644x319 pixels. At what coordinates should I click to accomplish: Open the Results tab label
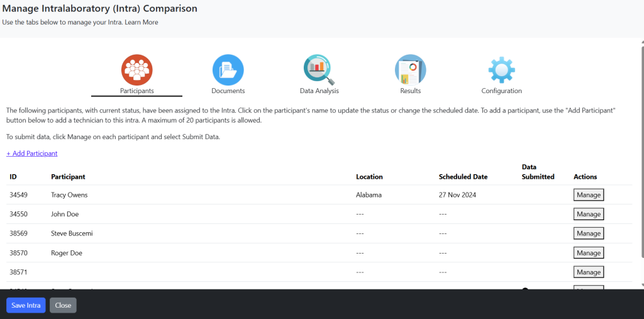click(410, 91)
